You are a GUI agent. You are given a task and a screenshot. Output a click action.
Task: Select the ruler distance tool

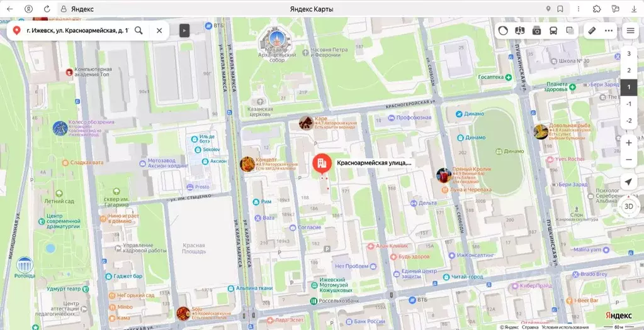pos(592,30)
